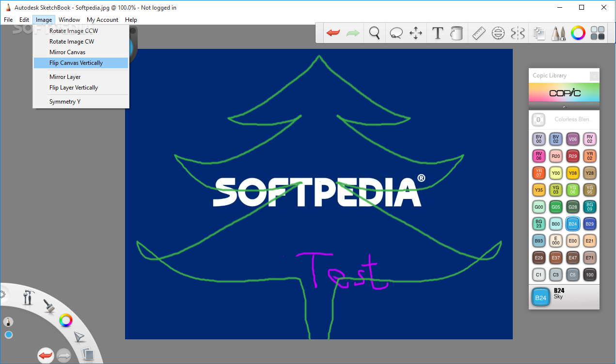Toggle Symmetry Y in Image menu

(81, 102)
